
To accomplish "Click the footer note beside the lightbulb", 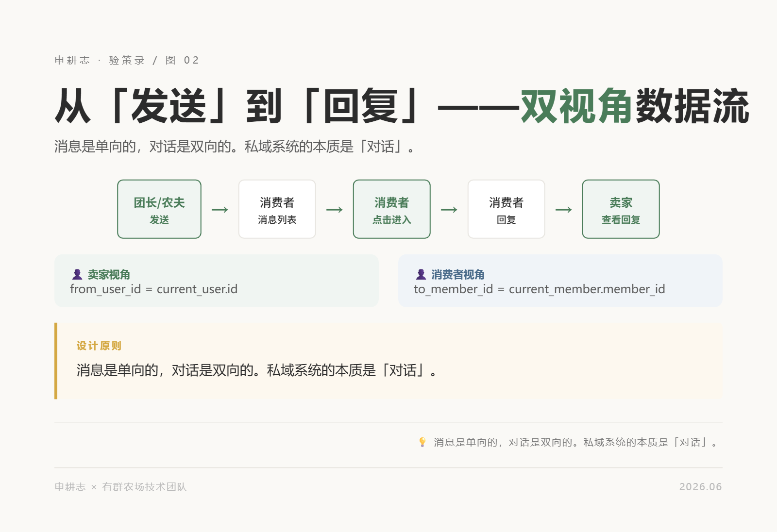I will pos(575,442).
